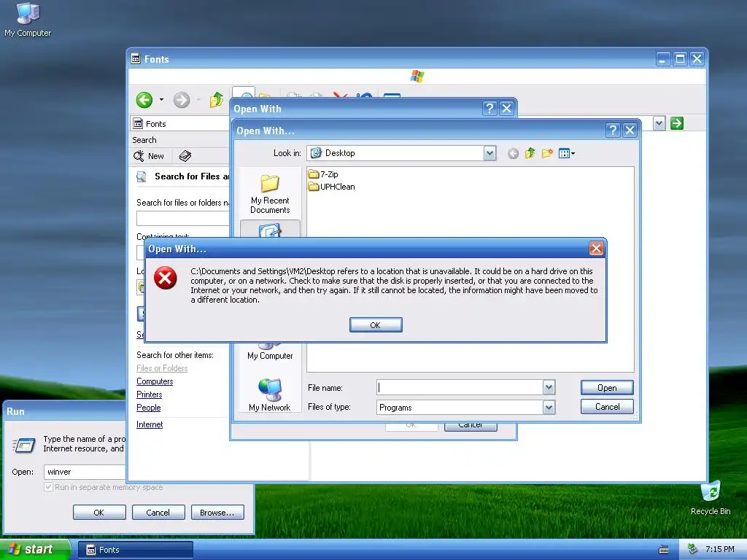
Task: Go up one level icon in file dialog
Action: tap(530, 153)
